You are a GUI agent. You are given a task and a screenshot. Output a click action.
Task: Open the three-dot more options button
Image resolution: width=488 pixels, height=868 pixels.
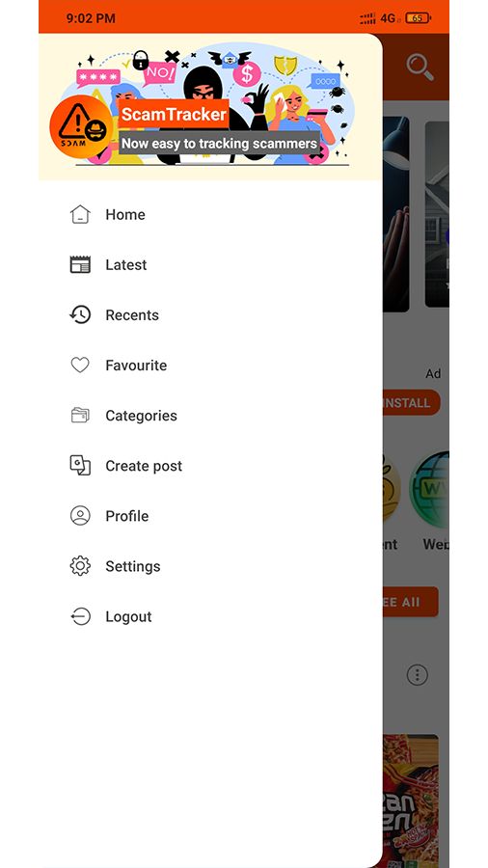tap(418, 675)
